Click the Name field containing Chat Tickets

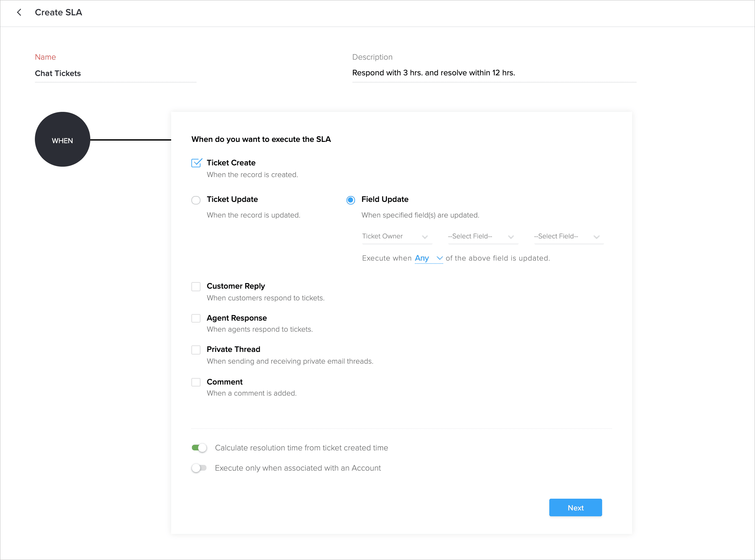(115, 74)
